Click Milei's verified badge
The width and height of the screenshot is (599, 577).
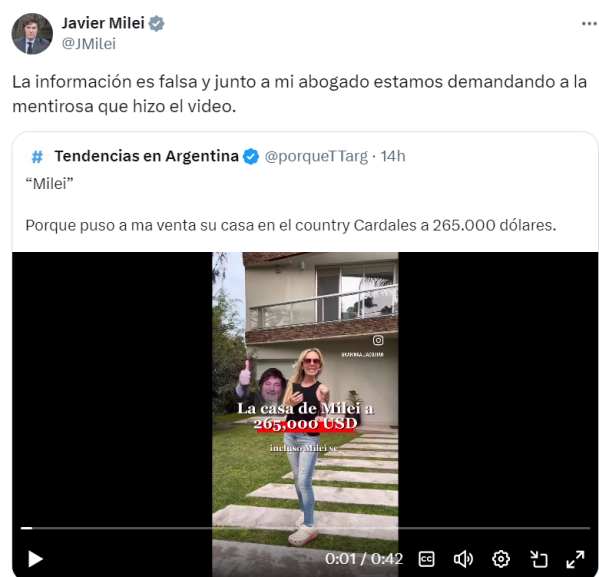156,23
